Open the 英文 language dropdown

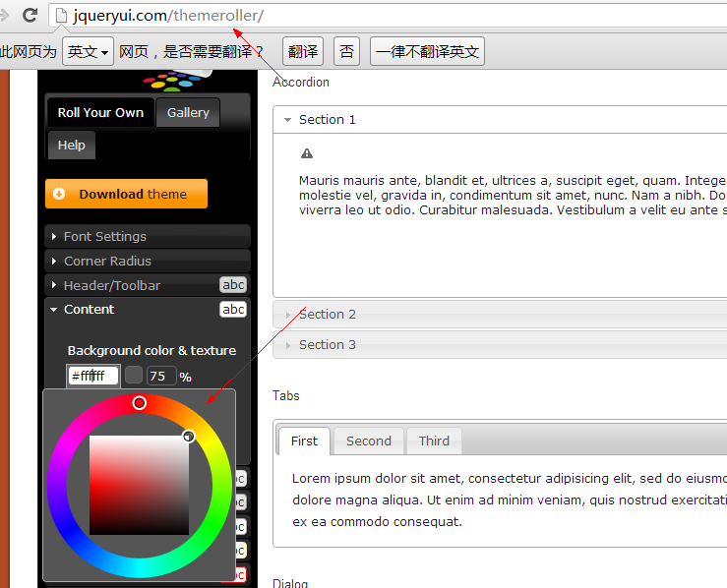click(89, 51)
